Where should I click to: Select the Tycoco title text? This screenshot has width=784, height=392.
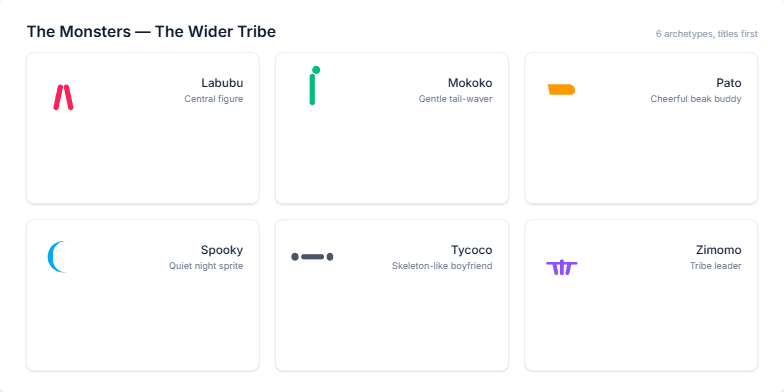tap(472, 250)
